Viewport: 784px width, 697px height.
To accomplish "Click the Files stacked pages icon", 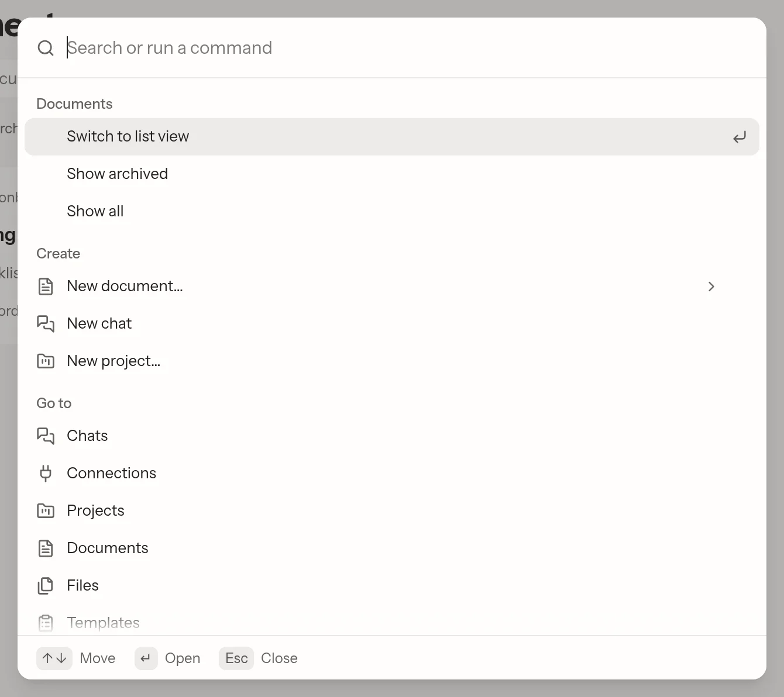I will pyautogui.click(x=46, y=585).
